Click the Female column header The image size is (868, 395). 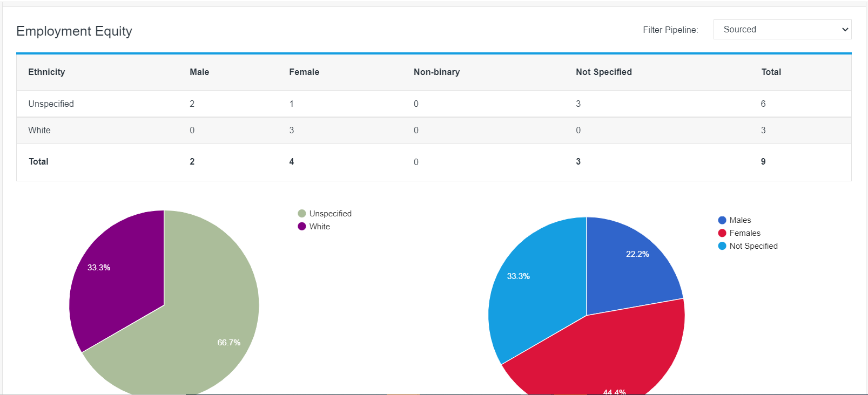304,72
